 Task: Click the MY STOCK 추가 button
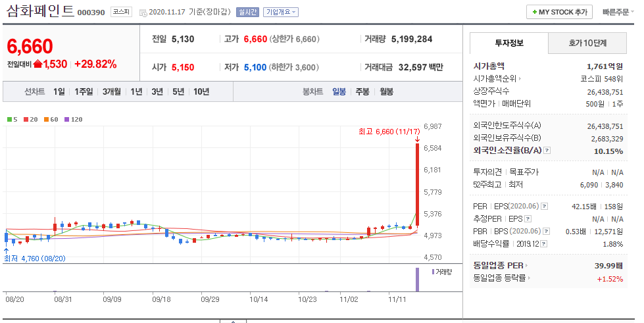559,12
